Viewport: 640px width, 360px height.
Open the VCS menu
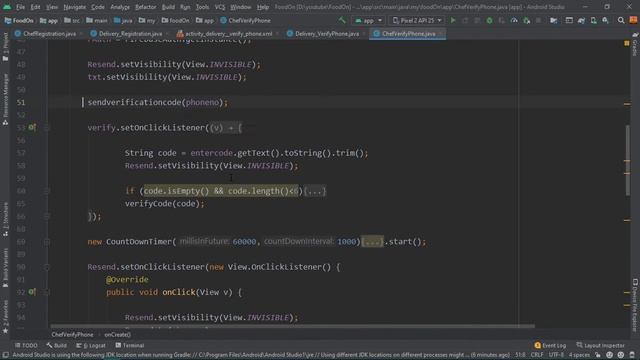point(220,7)
